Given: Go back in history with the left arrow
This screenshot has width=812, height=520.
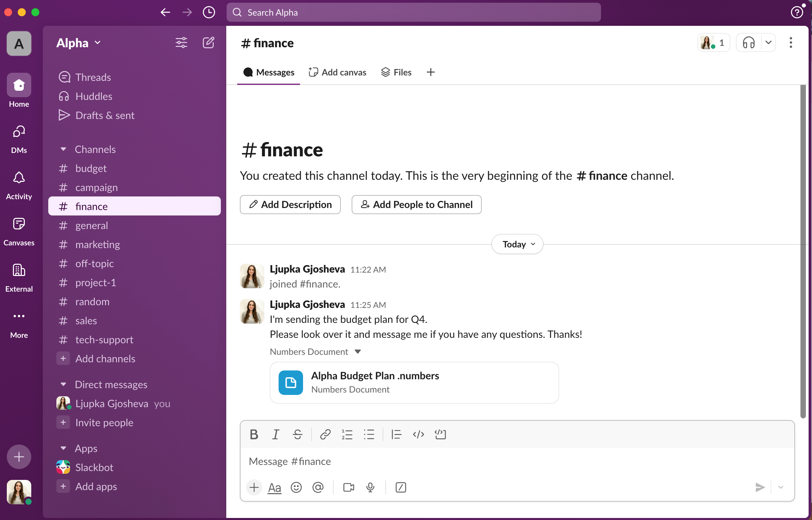Looking at the screenshot, I should point(165,13).
